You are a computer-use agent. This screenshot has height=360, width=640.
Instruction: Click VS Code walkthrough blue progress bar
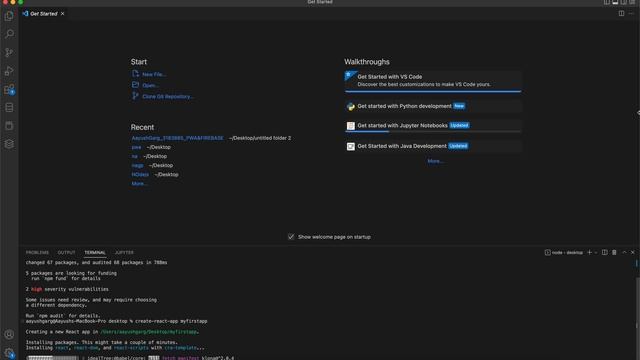(x=433, y=91)
